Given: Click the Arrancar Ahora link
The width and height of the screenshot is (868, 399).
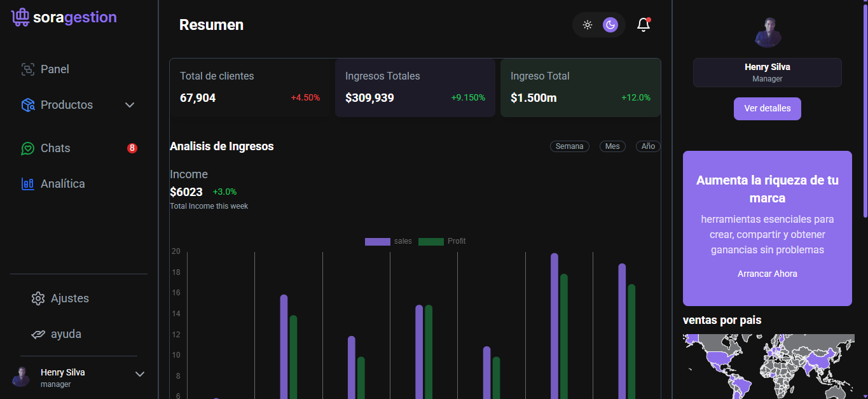Looking at the screenshot, I should point(767,274).
